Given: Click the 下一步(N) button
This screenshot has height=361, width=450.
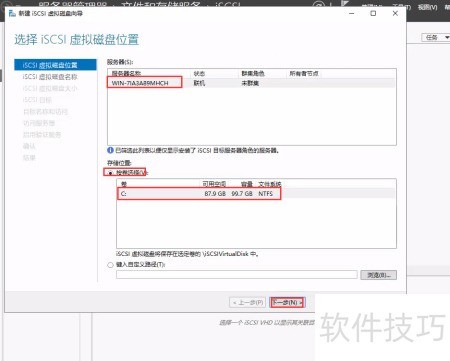Looking at the screenshot, I should click(287, 302).
